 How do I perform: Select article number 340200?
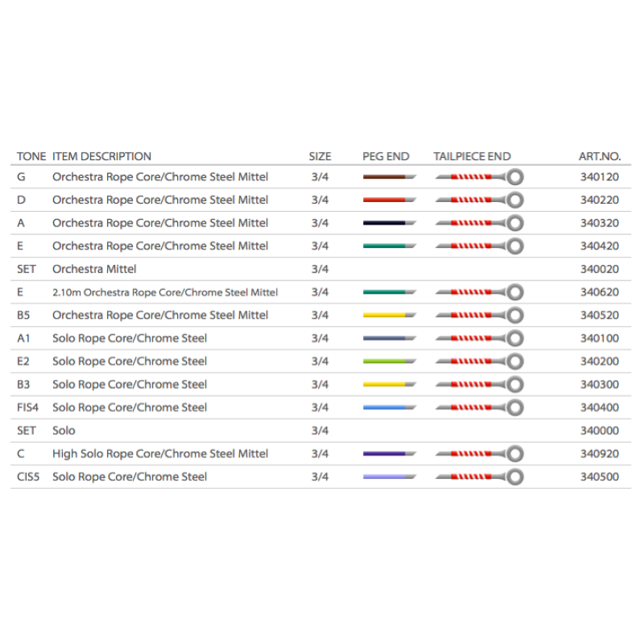point(600,361)
